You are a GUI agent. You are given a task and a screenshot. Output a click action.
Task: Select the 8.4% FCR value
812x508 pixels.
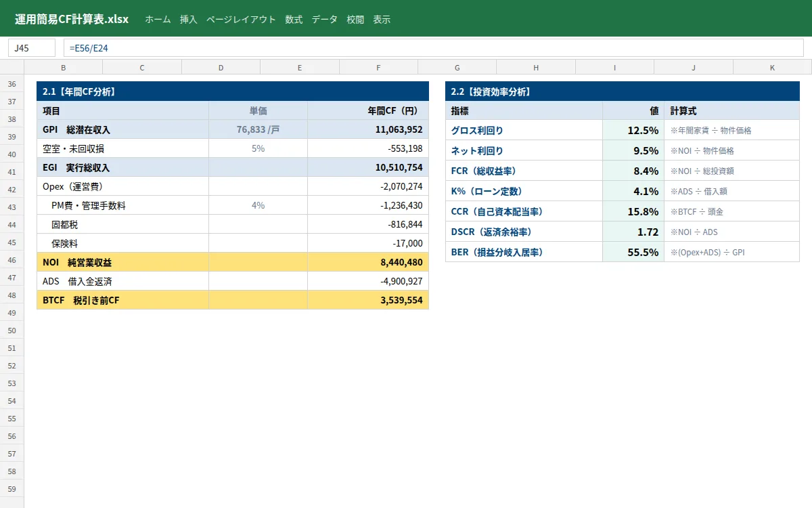pos(633,171)
